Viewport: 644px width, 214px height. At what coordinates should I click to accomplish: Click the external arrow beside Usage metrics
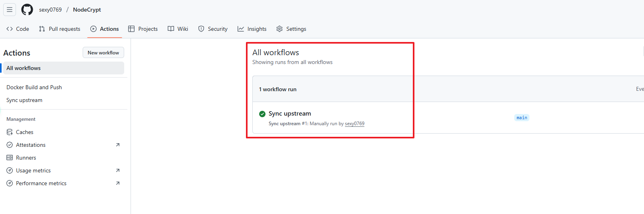118,170
